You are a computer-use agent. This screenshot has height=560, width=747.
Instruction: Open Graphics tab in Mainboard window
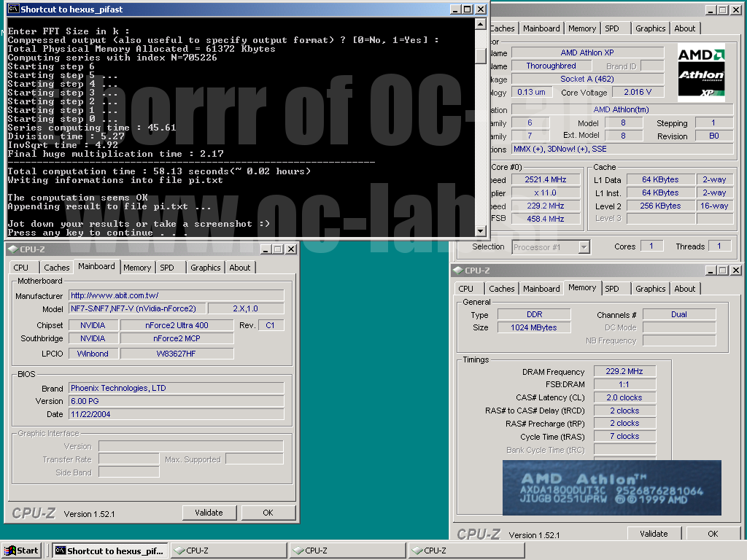(x=205, y=268)
